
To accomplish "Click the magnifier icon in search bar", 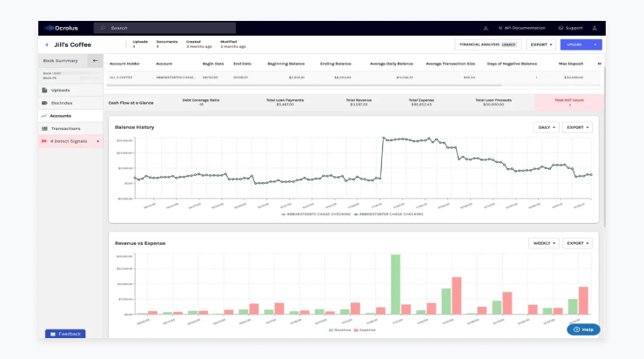I will click(103, 28).
